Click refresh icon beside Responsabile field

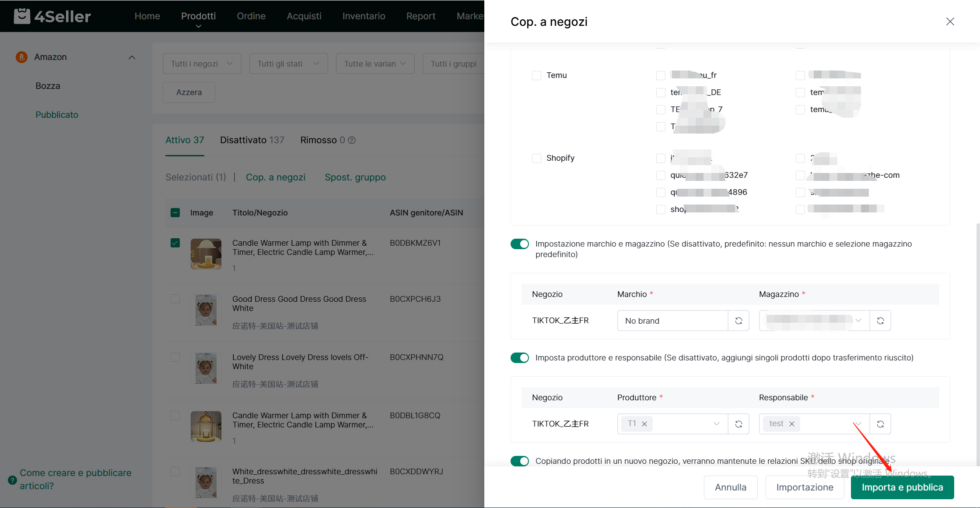click(x=880, y=424)
